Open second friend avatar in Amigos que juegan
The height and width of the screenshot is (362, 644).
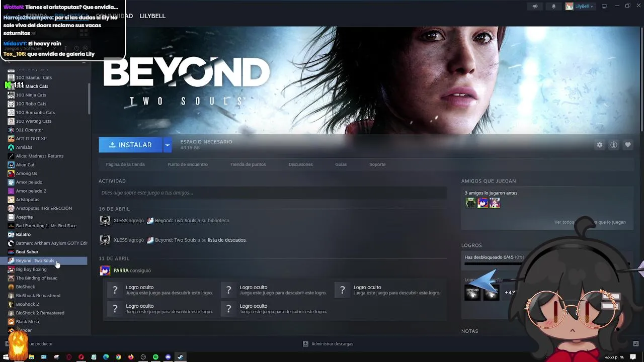coord(483,203)
